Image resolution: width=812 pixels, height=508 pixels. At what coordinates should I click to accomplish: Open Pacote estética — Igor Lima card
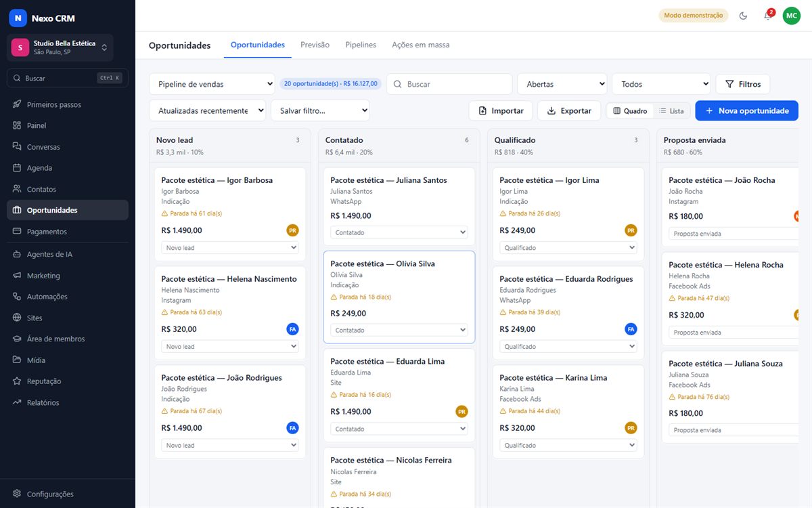[x=568, y=213]
